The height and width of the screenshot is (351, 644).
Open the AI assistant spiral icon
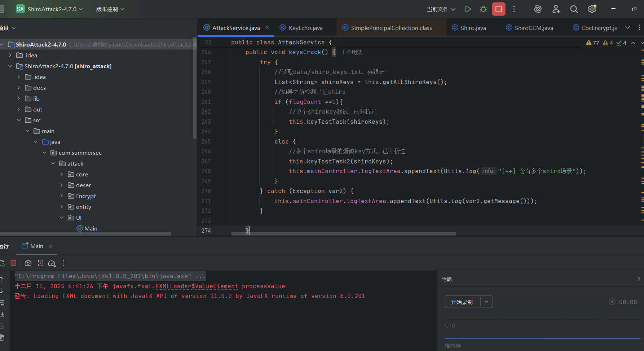coord(538,9)
